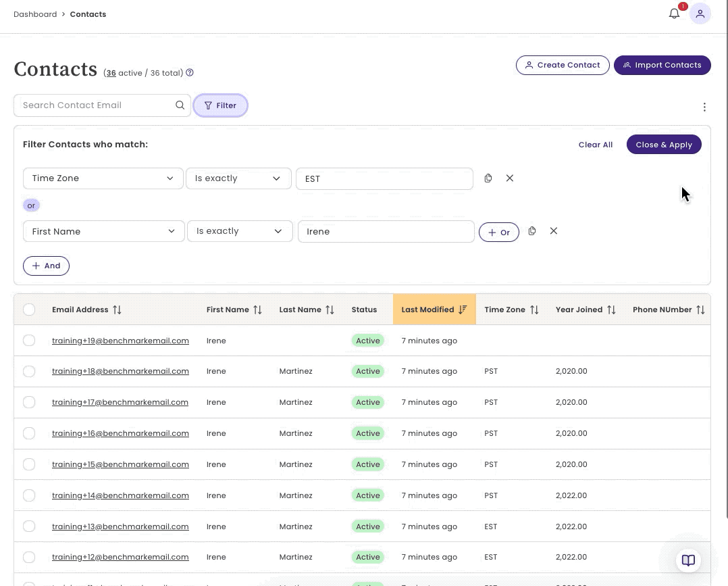The image size is (728, 586).
Task: Clear all filters with Clear All
Action: [x=595, y=144]
